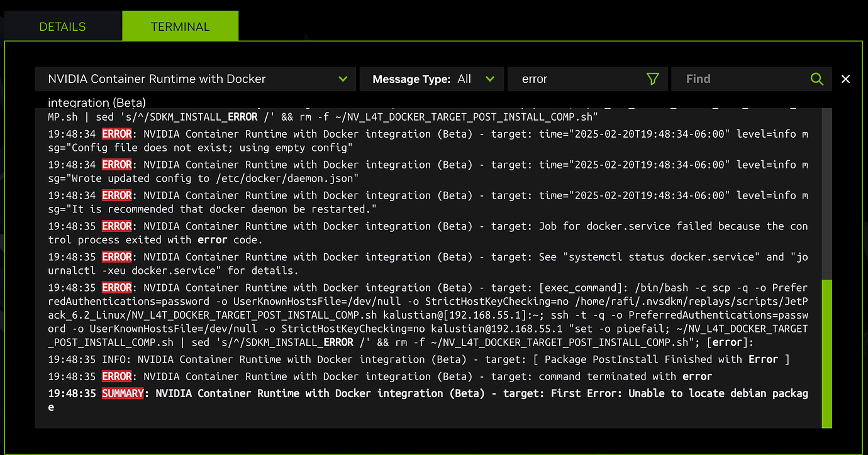
Task: Click the green highlighted ERROR badge at 19:48:35
Action: [x=117, y=376]
